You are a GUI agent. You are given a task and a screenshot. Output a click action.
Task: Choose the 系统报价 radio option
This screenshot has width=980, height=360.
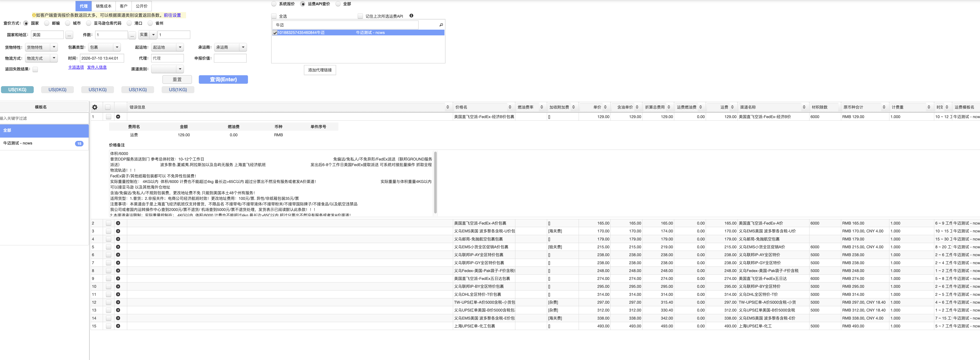pyautogui.click(x=274, y=4)
